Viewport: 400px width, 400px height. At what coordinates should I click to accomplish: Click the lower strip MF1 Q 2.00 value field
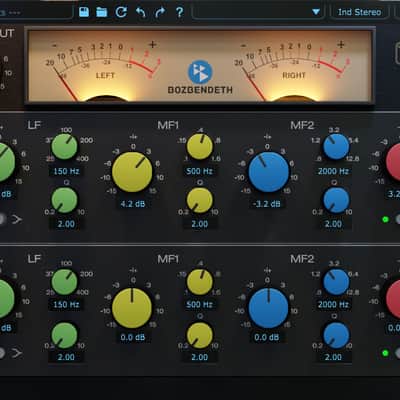pos(199,357)
